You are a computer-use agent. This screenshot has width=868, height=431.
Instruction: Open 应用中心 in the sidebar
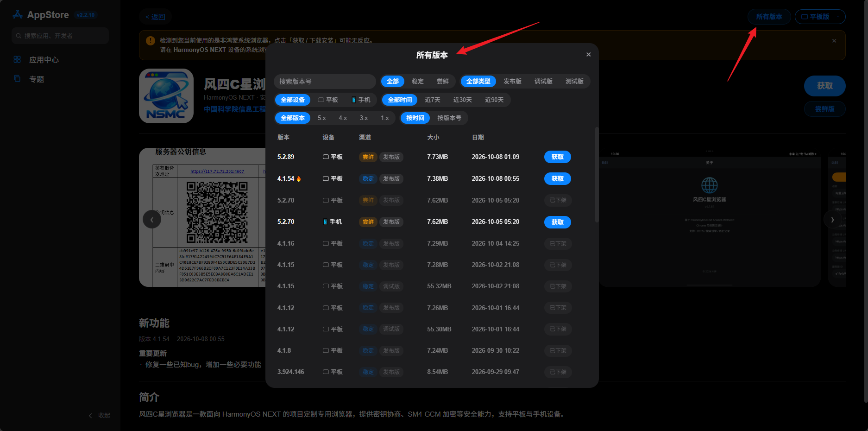tap(36, 60)
